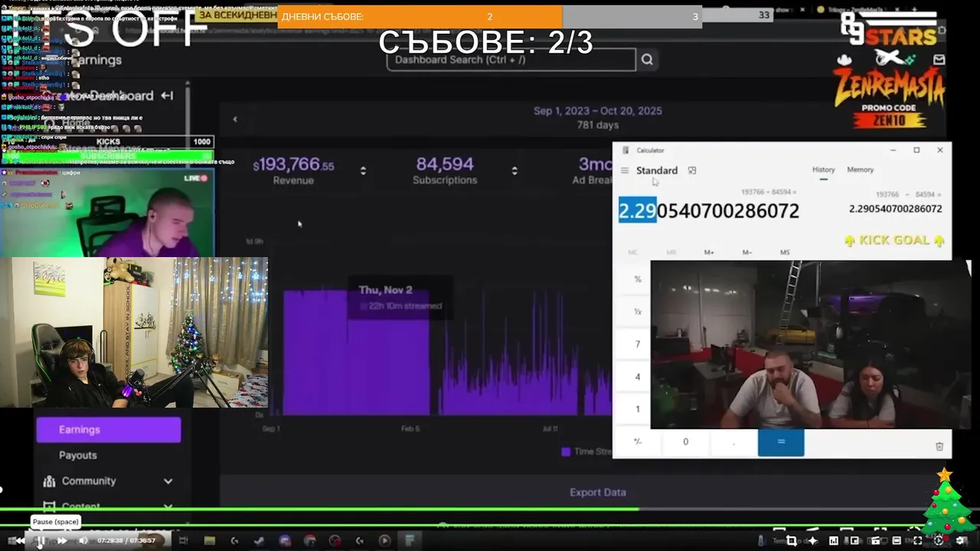Open Task View icon in taskbar
The height and width of the screenshot is (551, 980).
click(184, 540)
